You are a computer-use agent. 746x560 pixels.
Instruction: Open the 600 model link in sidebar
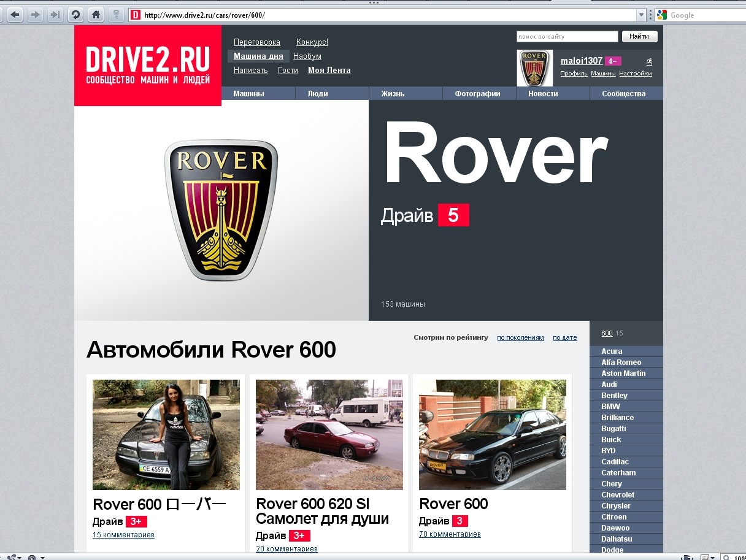607,334
